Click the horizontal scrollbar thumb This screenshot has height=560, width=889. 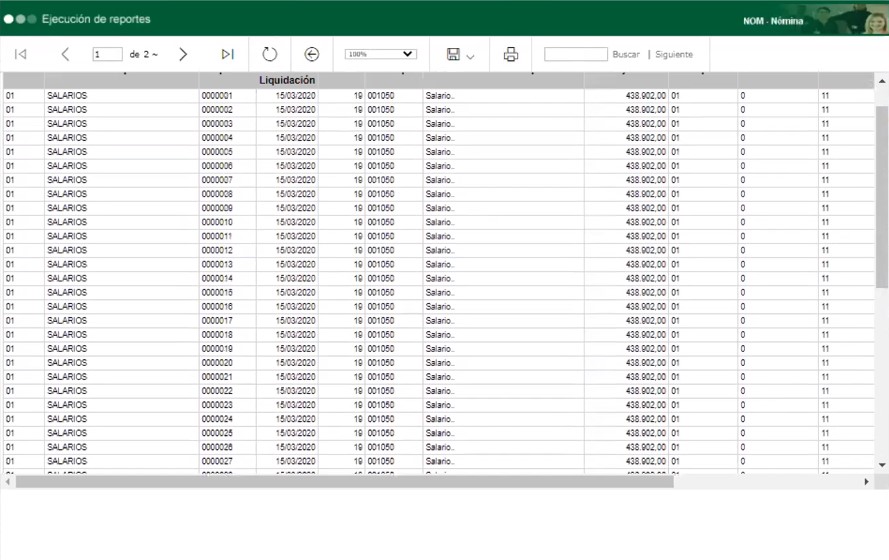pyautogui.click(x=345, y=482)
